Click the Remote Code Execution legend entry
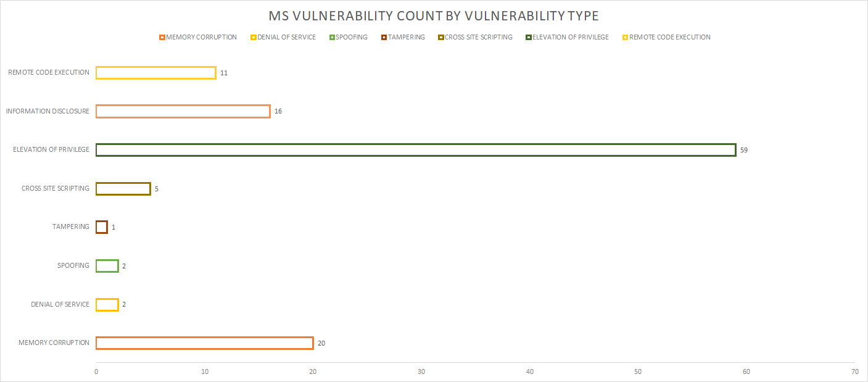The width and height of the screenshot is (868, 382). tap(666, 38)
